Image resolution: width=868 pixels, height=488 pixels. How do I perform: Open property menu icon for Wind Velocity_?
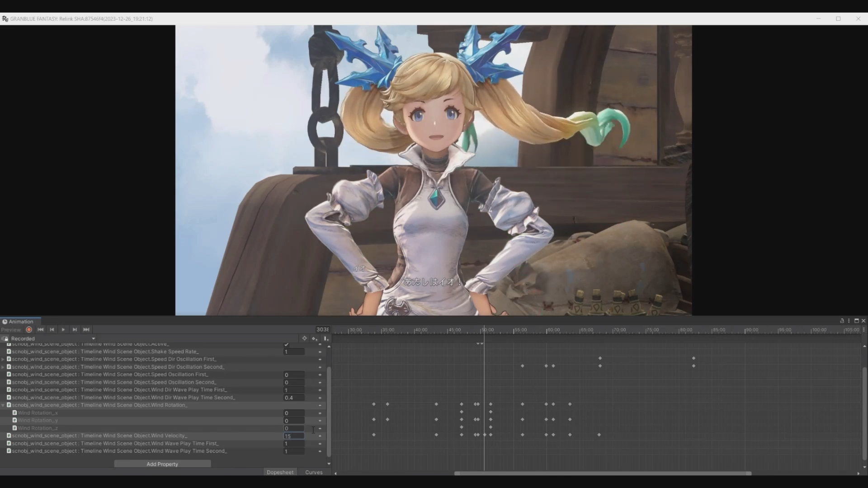pyautogui.click(x=320, y=436)
